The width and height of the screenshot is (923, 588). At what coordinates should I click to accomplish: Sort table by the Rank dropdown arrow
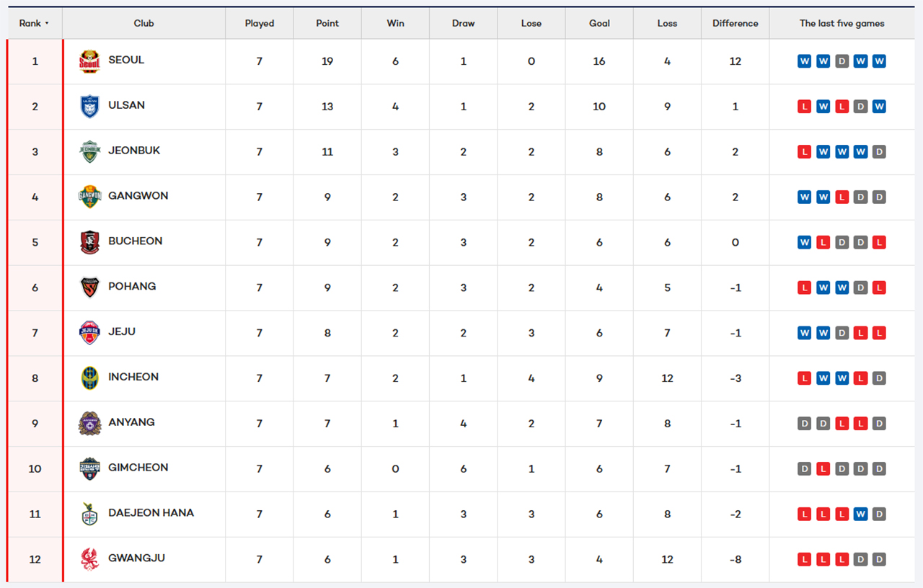47,23
